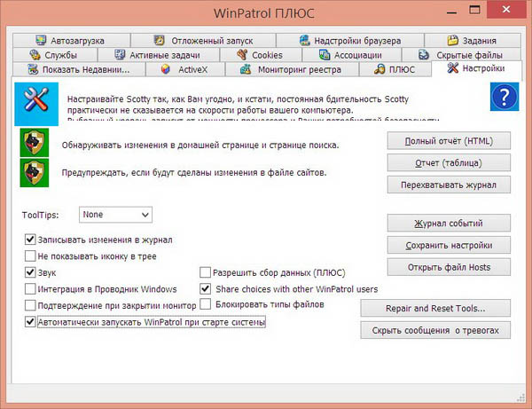Screen dimensions: 532x409
Task: Check Блокировать типы файлов option
Action: (x=205, y=304)
